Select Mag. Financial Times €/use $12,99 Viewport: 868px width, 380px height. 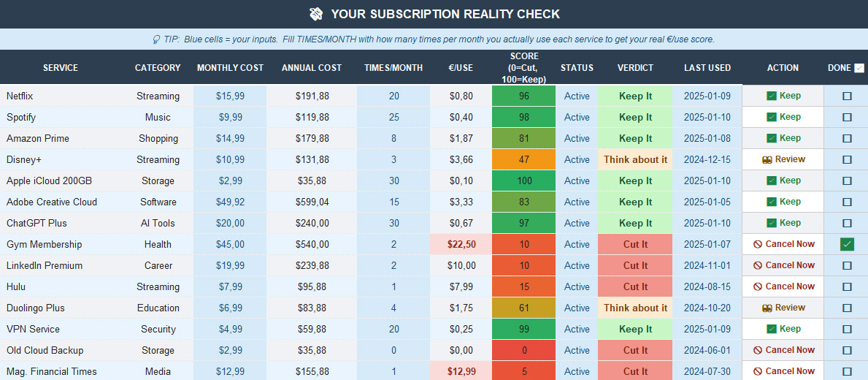(x=461, y=371)
